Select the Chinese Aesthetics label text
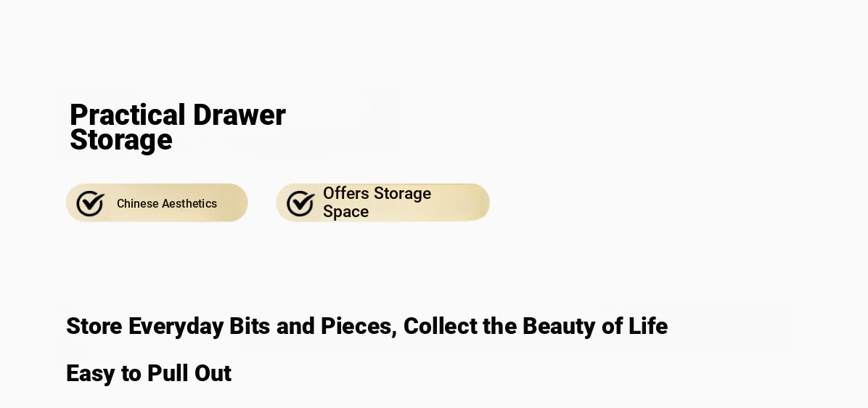The image size is (868, 408). [x=167, y=204]
